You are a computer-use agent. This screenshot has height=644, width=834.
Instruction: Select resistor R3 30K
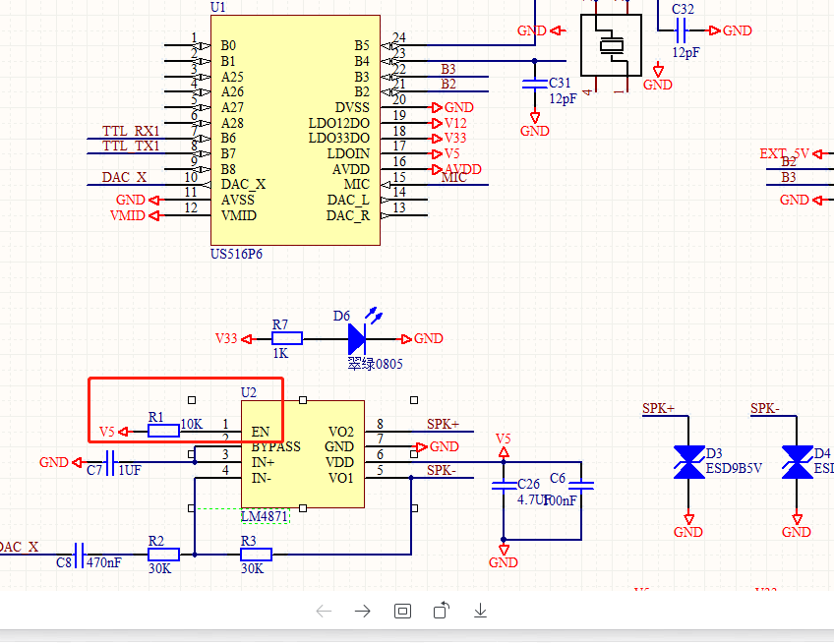click(x=256, y=555)
